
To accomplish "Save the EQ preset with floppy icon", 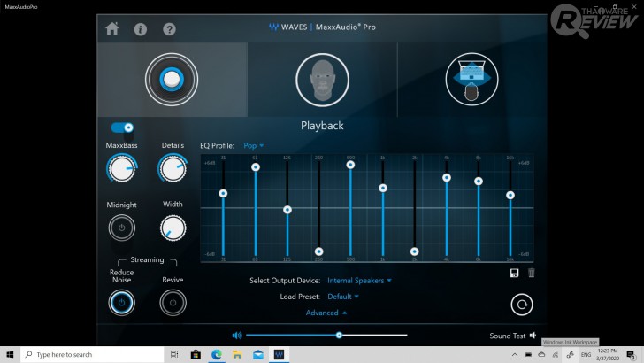I will tap(514, 273).
